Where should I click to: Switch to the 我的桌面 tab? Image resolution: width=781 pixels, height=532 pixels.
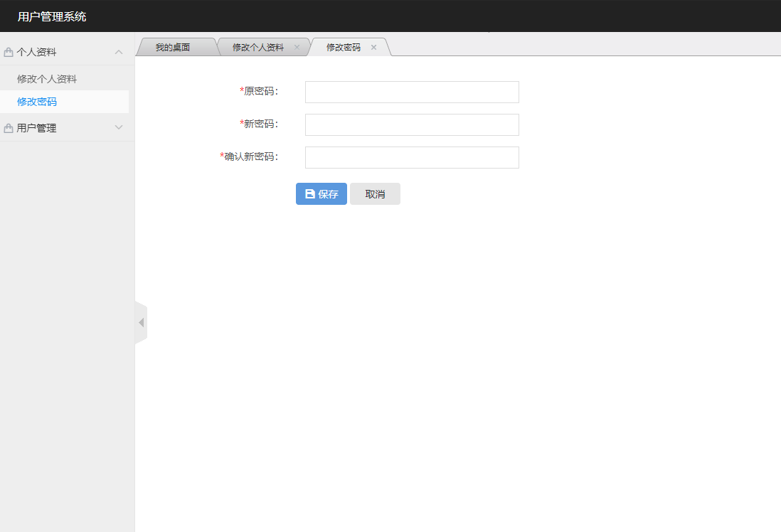point(174,47)
